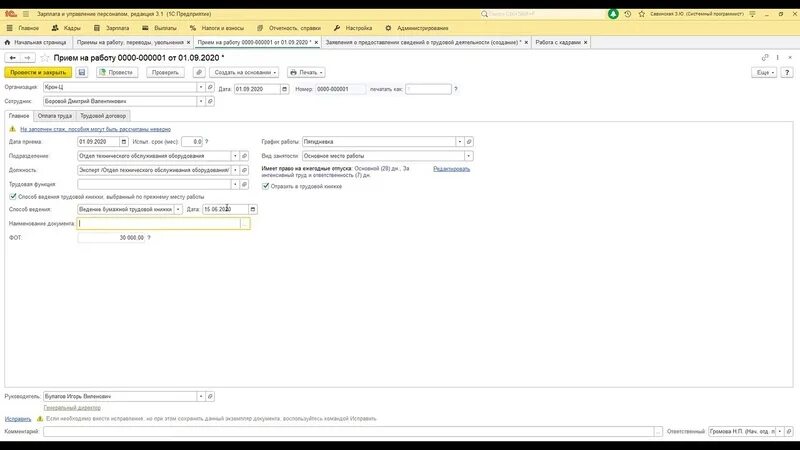Open calendar for the document Дата field
Image resolution: width=800 pixels, height=450 pixels.
(284, 89)
